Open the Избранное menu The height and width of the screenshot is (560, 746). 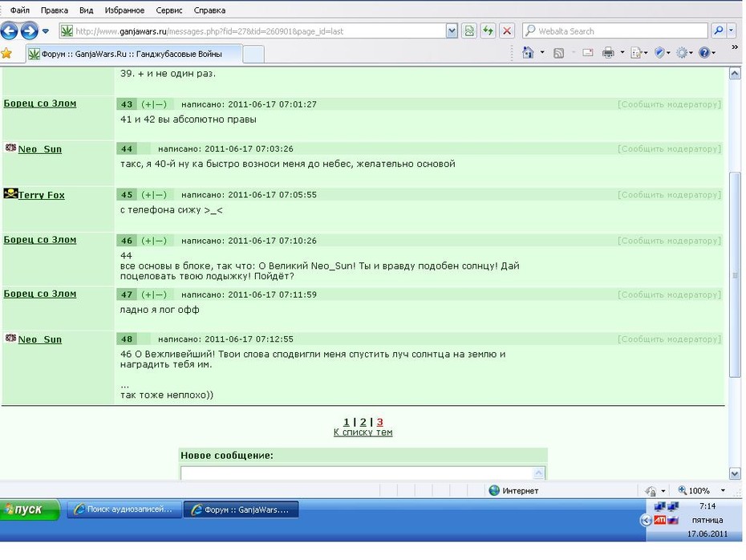[124, 10]
